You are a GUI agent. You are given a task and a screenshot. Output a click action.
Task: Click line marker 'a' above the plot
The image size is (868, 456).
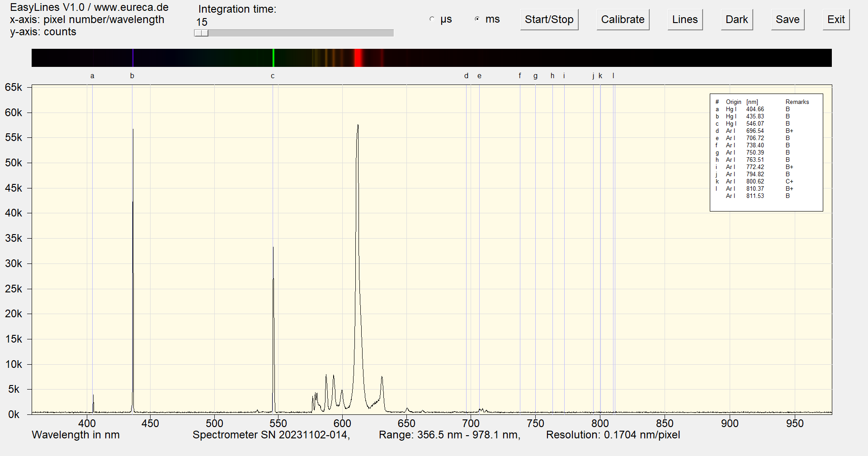(x=92, y=76)
